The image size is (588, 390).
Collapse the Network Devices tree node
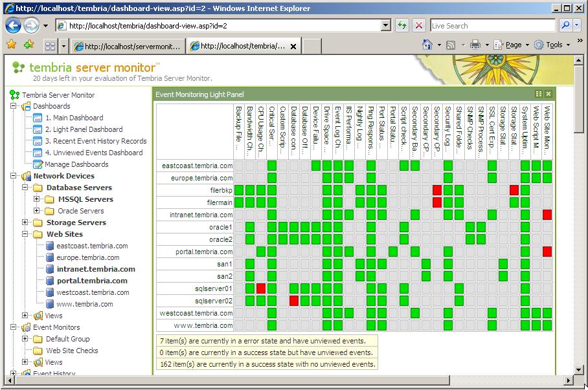click(13, 176)
